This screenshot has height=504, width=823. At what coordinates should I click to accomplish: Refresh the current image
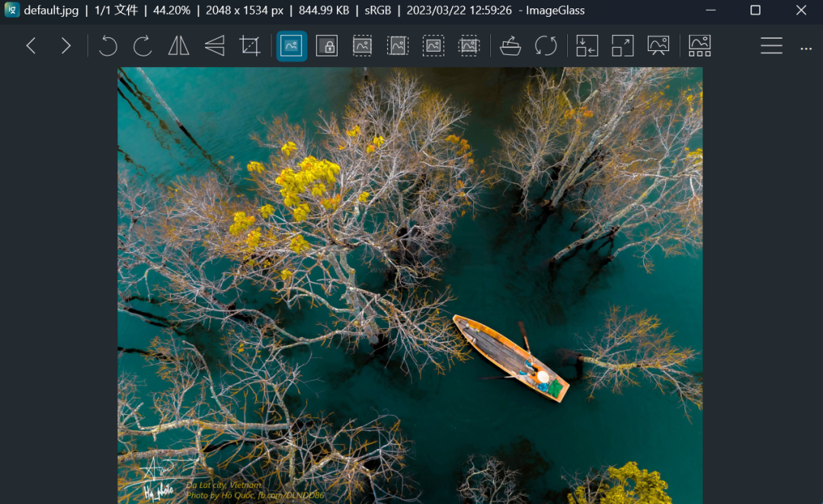click(546, 46)
